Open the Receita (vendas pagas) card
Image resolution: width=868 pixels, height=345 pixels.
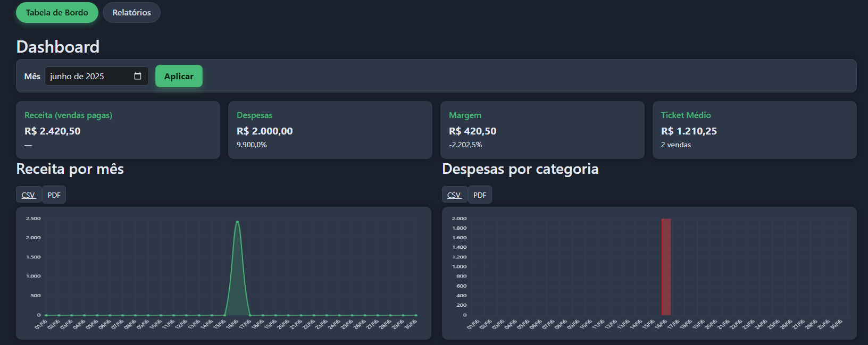118,130
